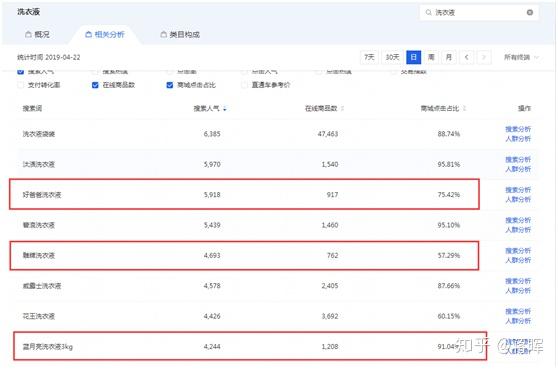Viewport: 558px width, 369px height.
Task: Click the 75.42% percentage value
Action: [x=449, y=195]
